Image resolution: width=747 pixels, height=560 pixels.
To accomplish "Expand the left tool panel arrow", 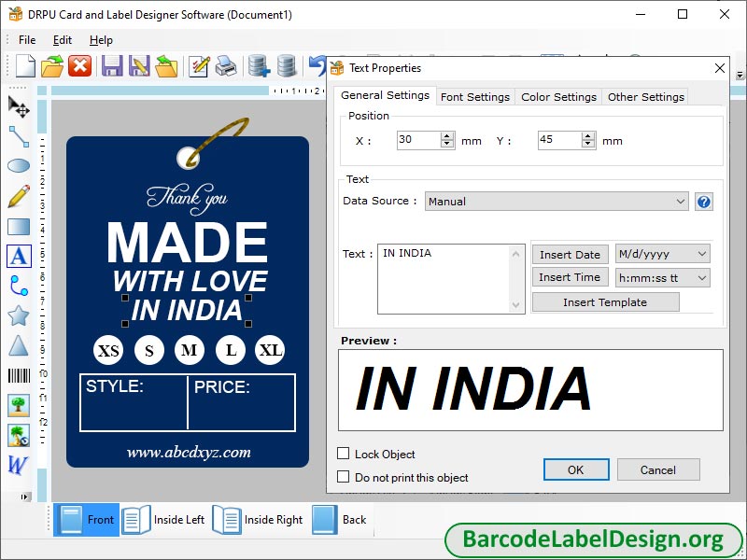I will 24,497.
